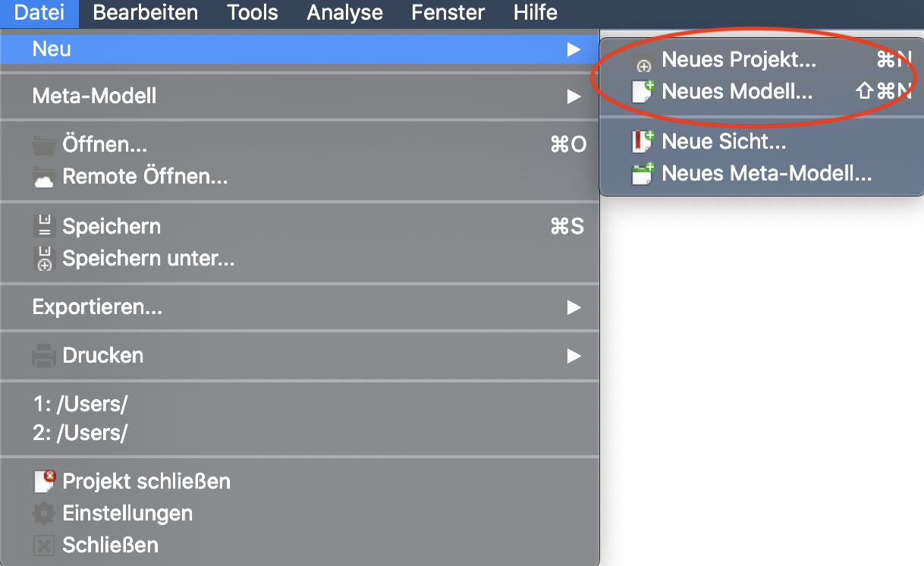Click the Öffnen folder icon
This screenshot has width=924, height=566.
pyautogui.click(x=44, y=145)
